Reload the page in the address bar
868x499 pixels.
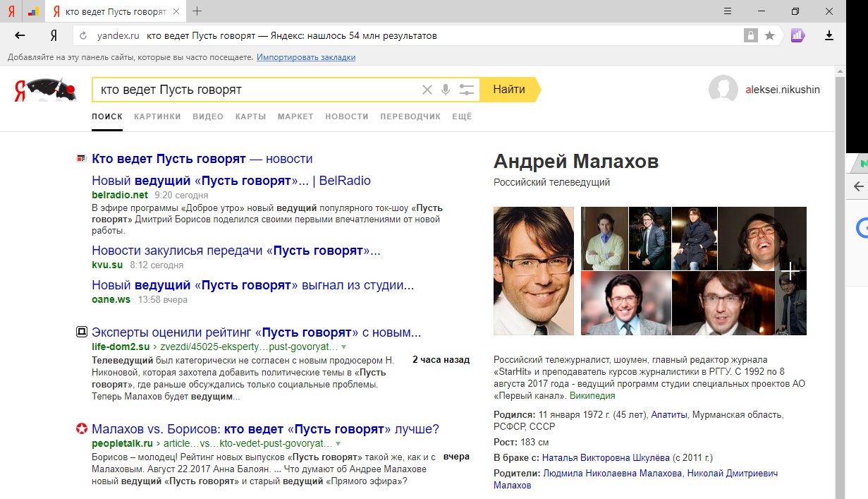coord(83,35)
